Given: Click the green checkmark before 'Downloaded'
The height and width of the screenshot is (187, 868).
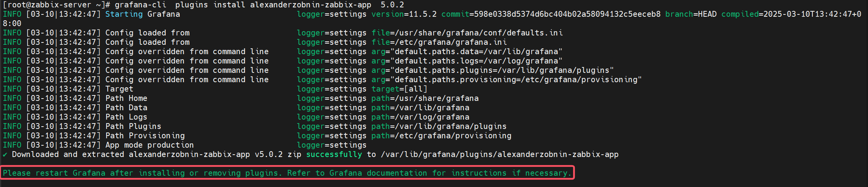Looking at the screenshot, I should pyautogui.click(x=5, y=155).
